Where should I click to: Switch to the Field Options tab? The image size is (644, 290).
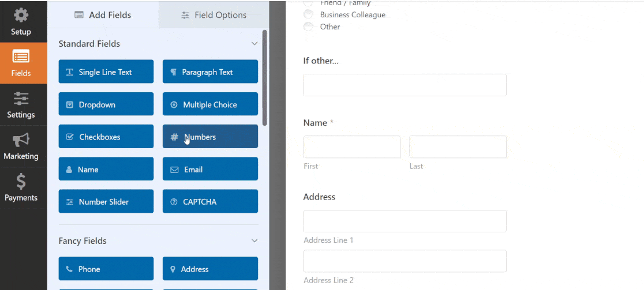click(214, 15)
